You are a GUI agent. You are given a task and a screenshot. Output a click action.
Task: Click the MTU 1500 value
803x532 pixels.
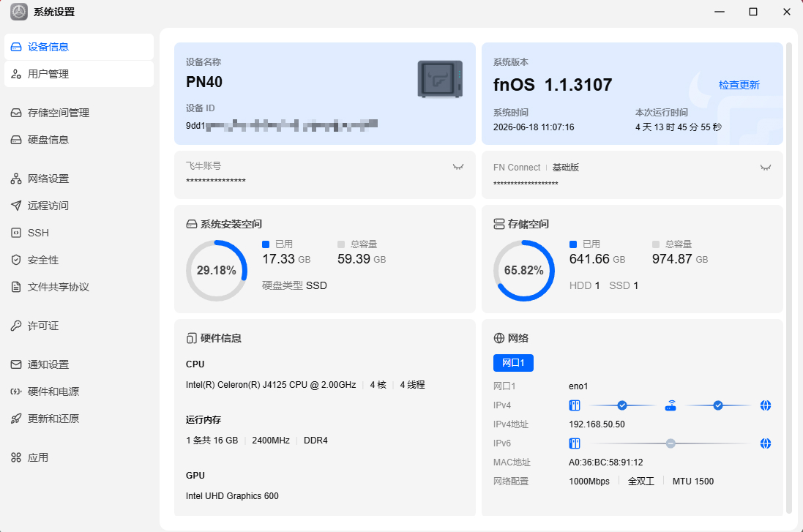(x=693, y=482)
